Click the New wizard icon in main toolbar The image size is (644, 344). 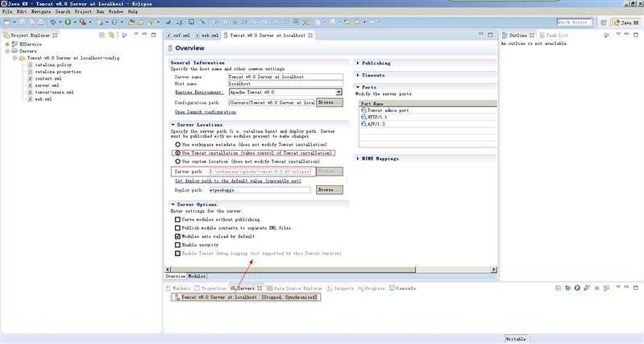click(7, 23)
